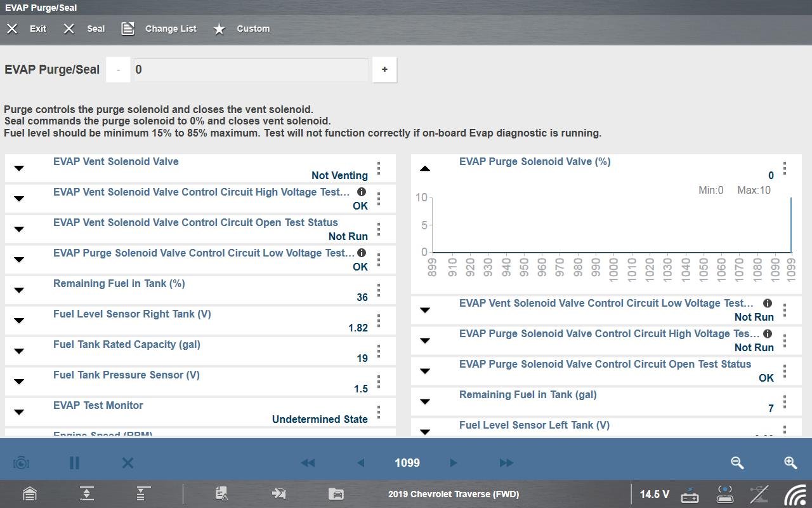Open the Wi-Fi signal status
The height and width of the screenshot is (508, 812).
[x=796, y=495]
